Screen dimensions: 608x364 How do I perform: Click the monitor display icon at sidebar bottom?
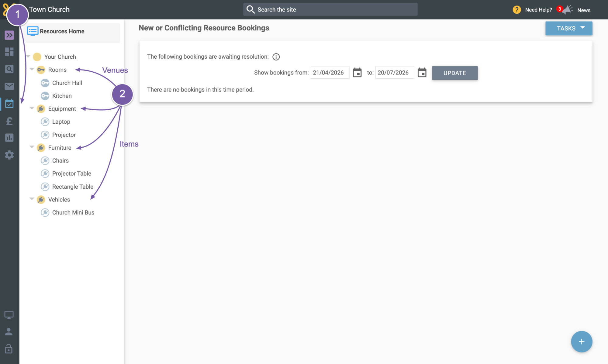9,315
